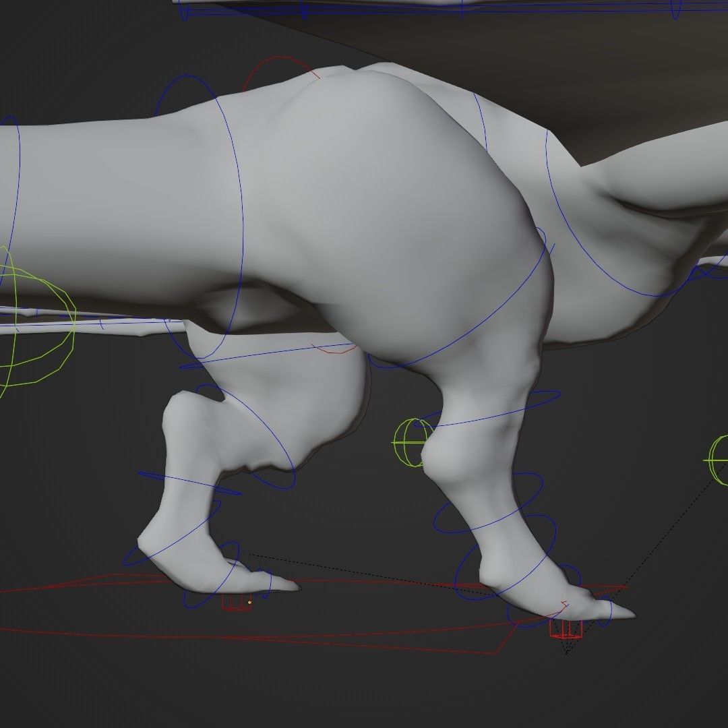Screen dimensions: 728x728
Task: Select the red box control under the rear foot
Action: click(236, 603)
